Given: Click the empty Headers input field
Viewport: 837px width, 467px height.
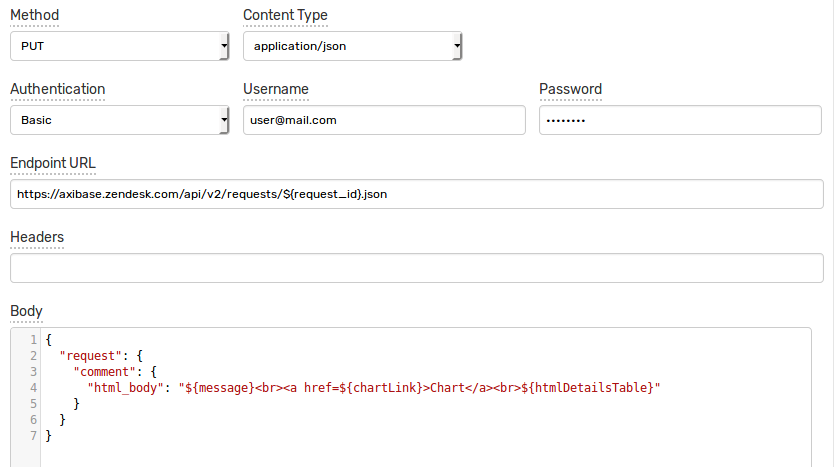Looking at the screenshot, I should point(417,268).
